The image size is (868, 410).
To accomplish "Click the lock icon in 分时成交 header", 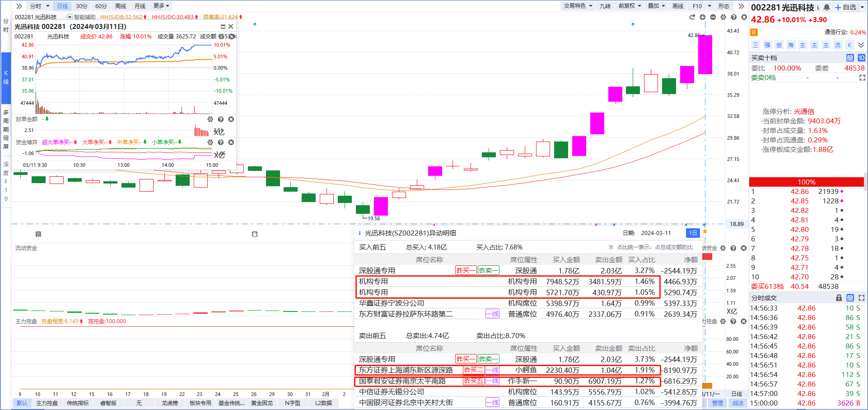I will (839, 298).
